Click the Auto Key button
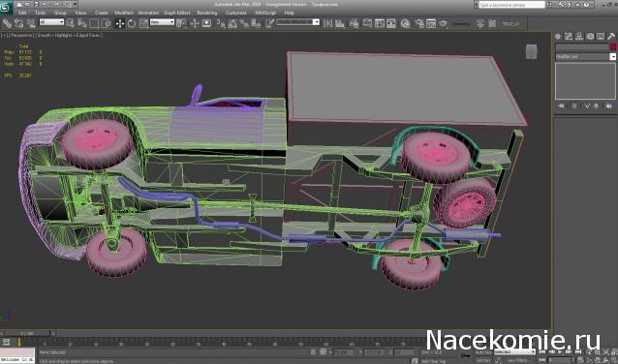 pos(482,351)
